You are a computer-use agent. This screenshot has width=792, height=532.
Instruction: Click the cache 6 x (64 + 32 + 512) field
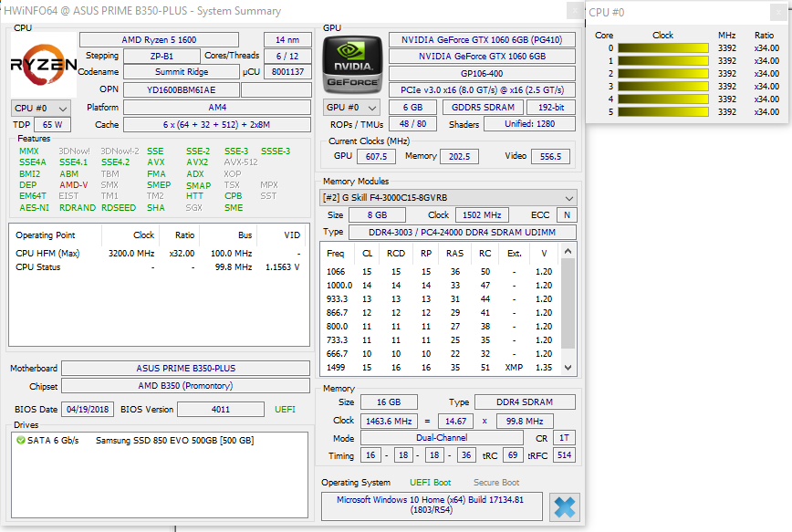coord(217,124)
